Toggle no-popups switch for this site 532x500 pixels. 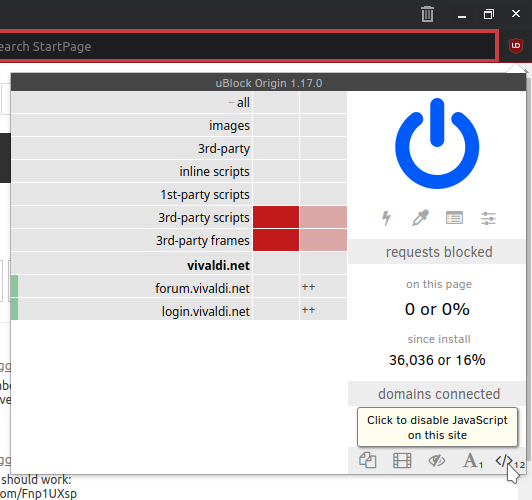(x=367, y=461)
